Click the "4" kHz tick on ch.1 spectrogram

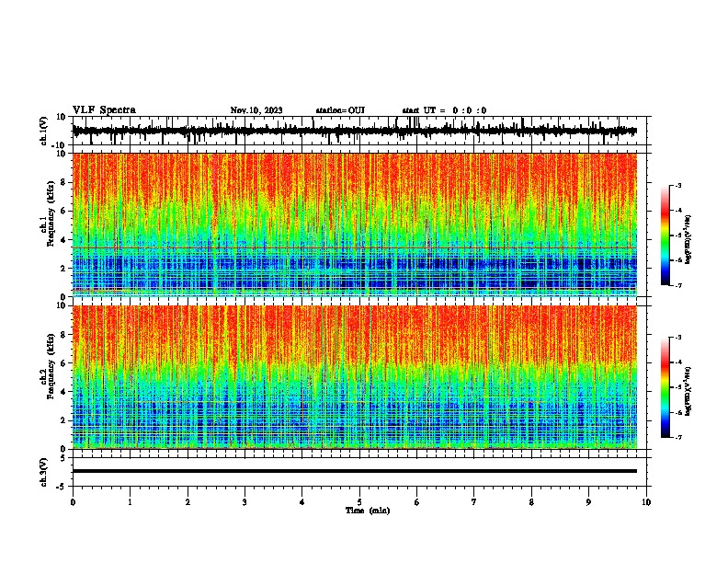63,240
